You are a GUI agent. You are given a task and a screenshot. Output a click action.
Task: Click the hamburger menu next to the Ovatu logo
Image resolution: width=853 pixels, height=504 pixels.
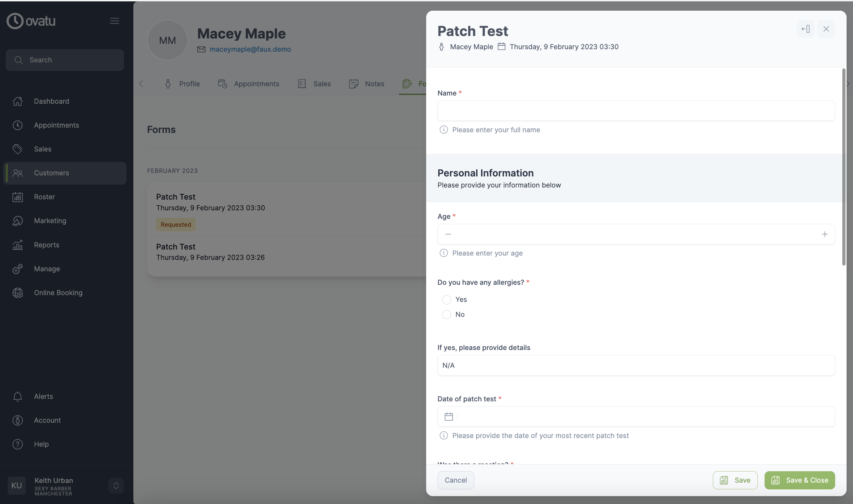point(114,21)
